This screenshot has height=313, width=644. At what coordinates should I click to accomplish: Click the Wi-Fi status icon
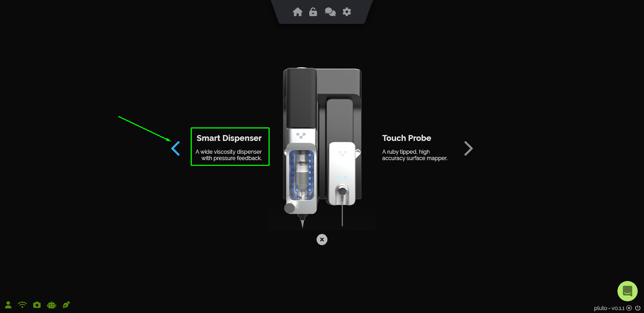tap(23, 305)
